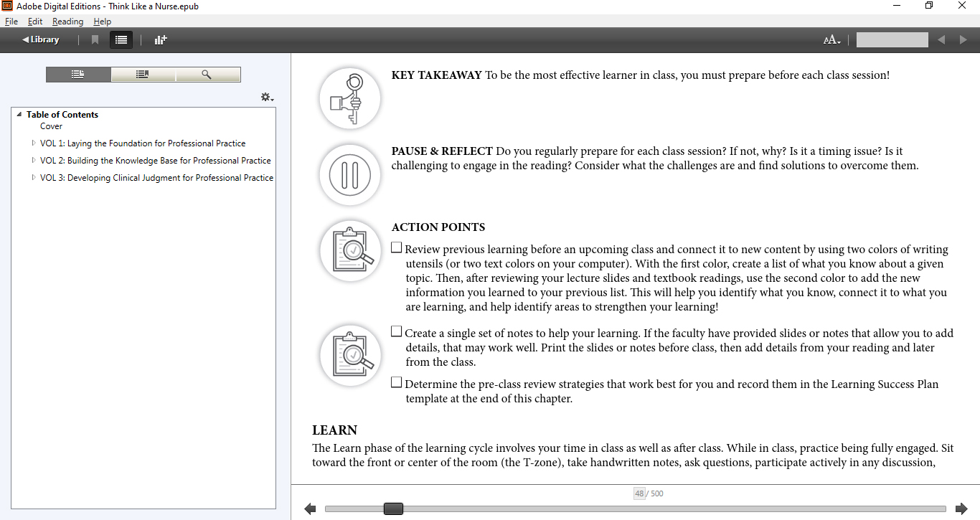The image size is (980, 520).
Task: Expand VOL 2 Building the Knowledge Base
Action: (x=34, y=161)
